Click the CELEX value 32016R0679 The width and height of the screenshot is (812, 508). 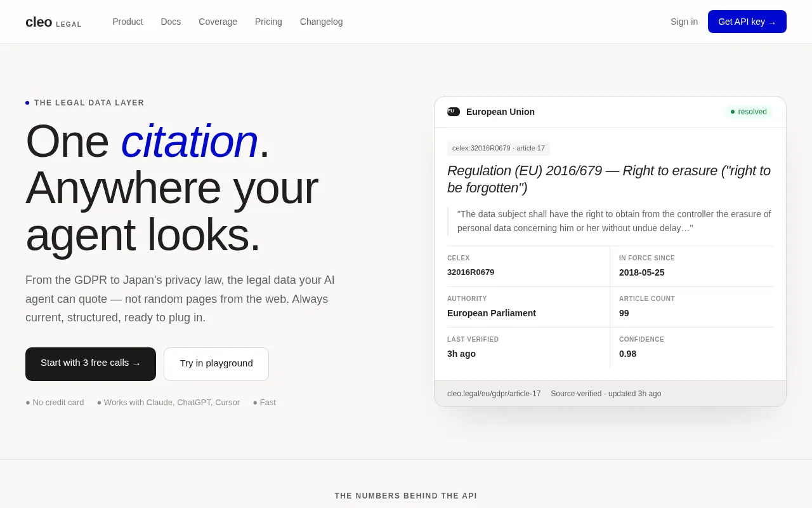point(471,272)
